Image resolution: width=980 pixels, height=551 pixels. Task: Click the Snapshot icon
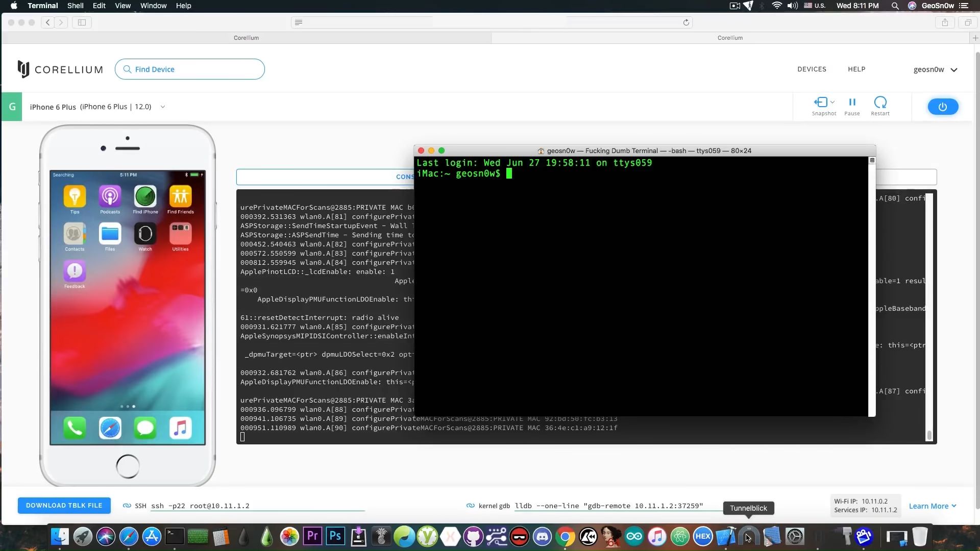tap(821, 102)
